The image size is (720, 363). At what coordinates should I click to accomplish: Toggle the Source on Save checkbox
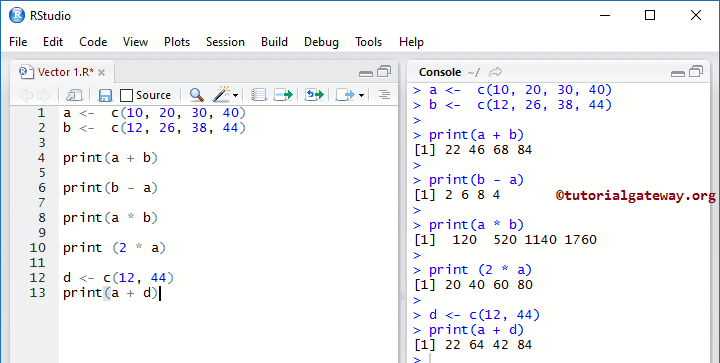(x=126, y=95)
